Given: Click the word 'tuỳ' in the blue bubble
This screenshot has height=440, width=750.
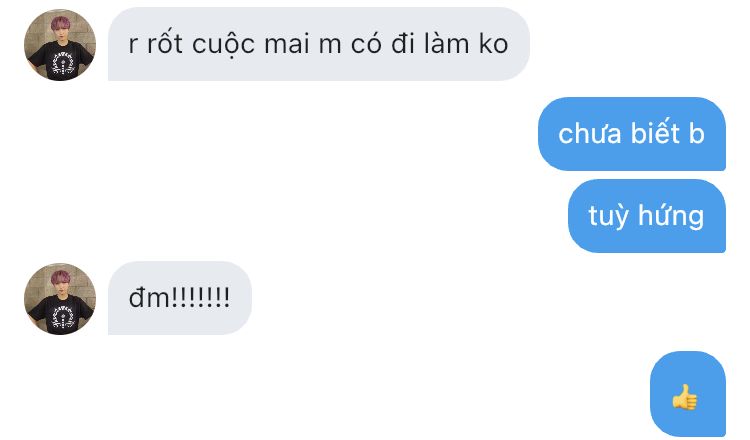Looking at the screenshot, I should point(608,216).
